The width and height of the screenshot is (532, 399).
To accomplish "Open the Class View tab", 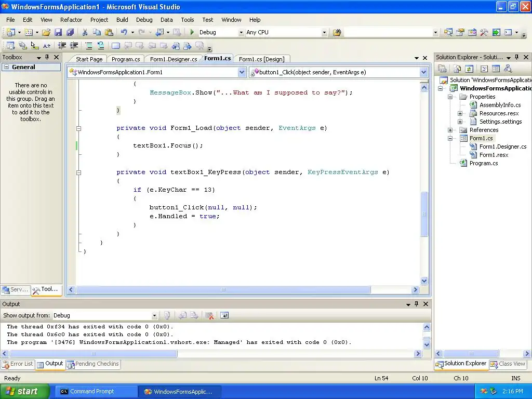I will click(508, 364).
